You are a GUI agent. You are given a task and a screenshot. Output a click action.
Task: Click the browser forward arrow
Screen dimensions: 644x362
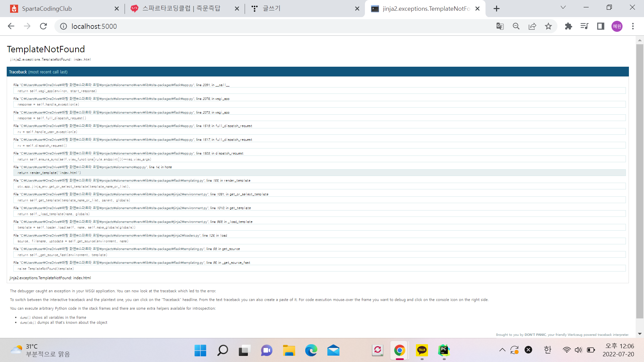[27, 26]
